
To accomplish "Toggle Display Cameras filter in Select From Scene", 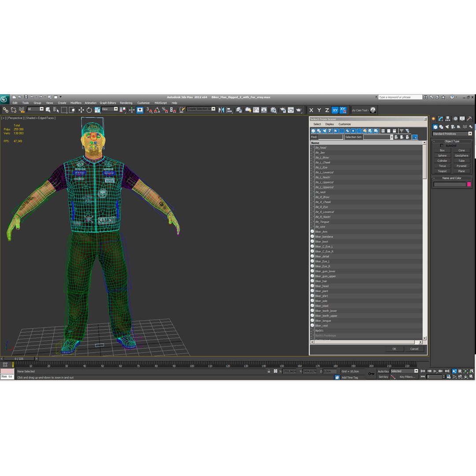I will click(330, 131).
